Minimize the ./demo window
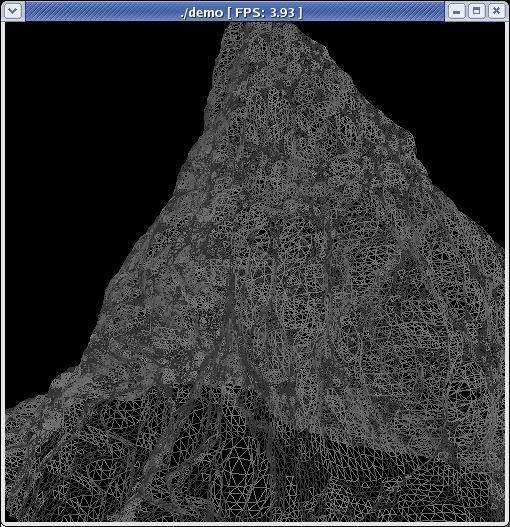 456,11
